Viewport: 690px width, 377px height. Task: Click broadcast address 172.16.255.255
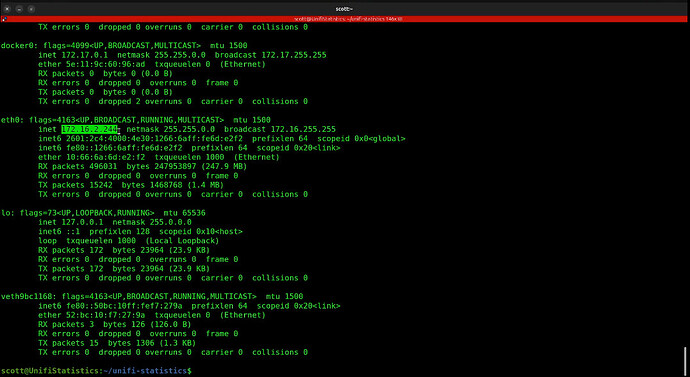tap(303, 129)
